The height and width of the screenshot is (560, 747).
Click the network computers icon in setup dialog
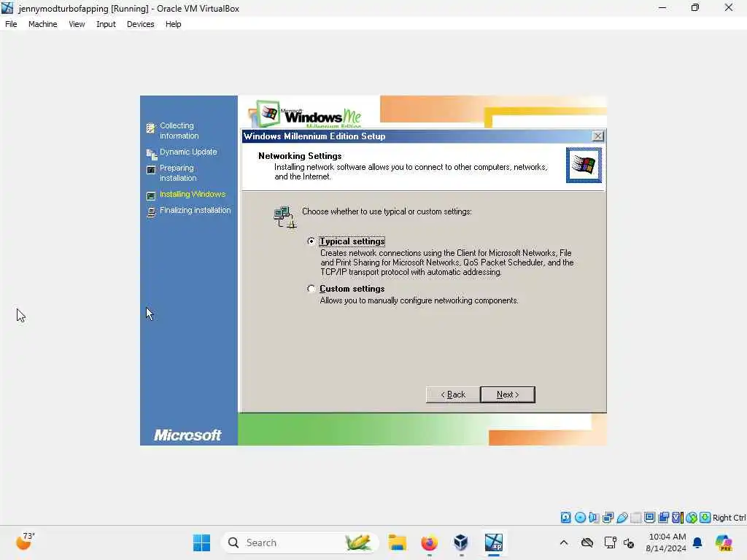[x=285, y=217]
